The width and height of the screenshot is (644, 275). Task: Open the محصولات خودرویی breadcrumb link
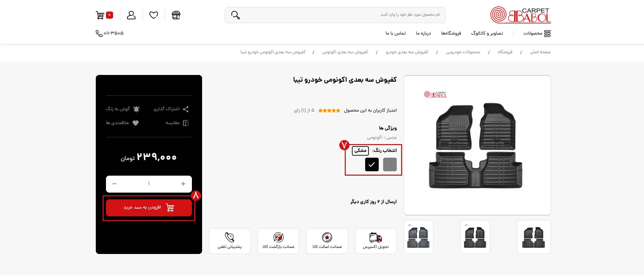click(463, 52)
